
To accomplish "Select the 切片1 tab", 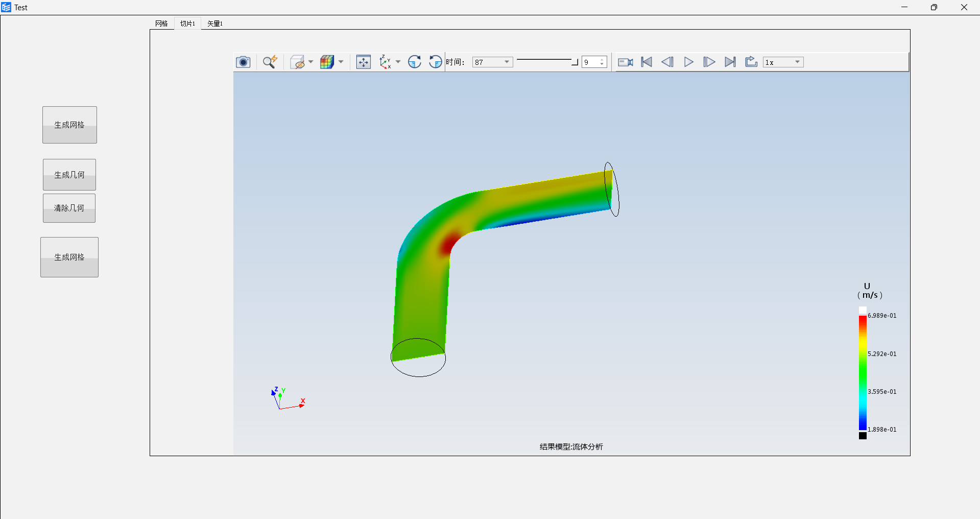I will click(187, 23).
